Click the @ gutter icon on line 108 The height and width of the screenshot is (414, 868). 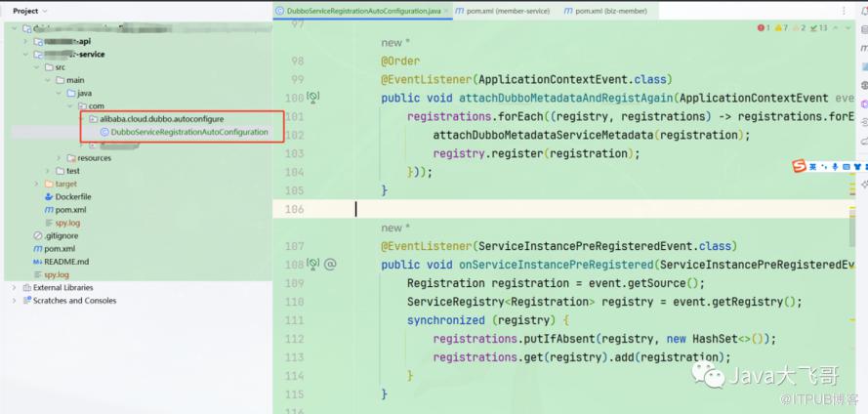(331, 264)
